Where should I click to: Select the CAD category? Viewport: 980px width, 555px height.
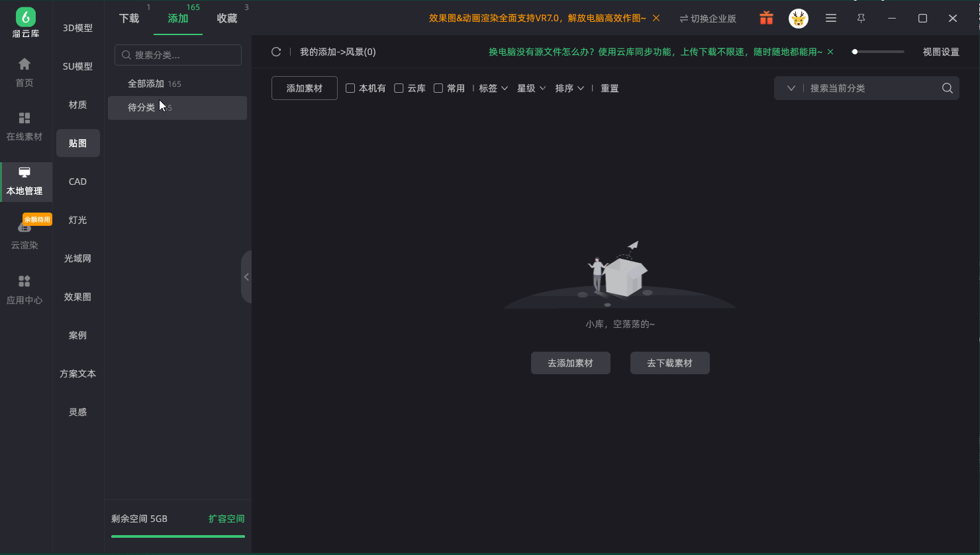point(78,181)
